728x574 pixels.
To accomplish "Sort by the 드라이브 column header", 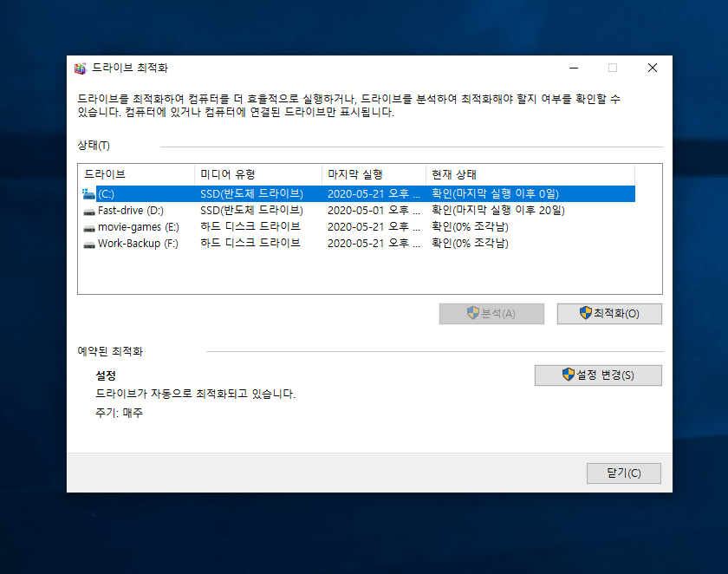I will pos(137,174).
